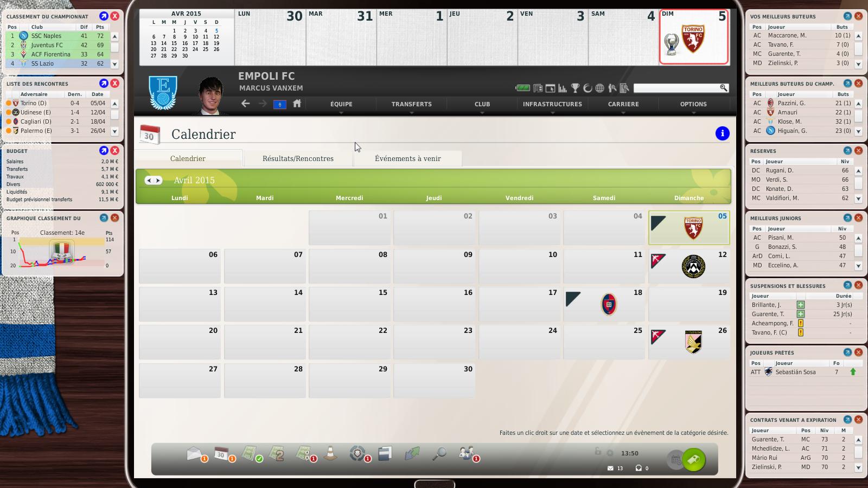Viewport: 868px width, 488px height.
Task: Go to next month in Avril 2015 header
Action: pyautogui.click(x=158, y=181)
